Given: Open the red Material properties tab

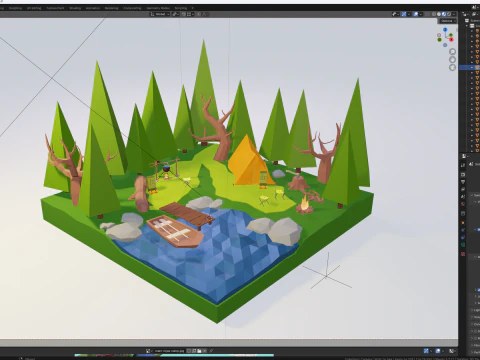Looking at the screenshot, I should (x=463, y=254).
